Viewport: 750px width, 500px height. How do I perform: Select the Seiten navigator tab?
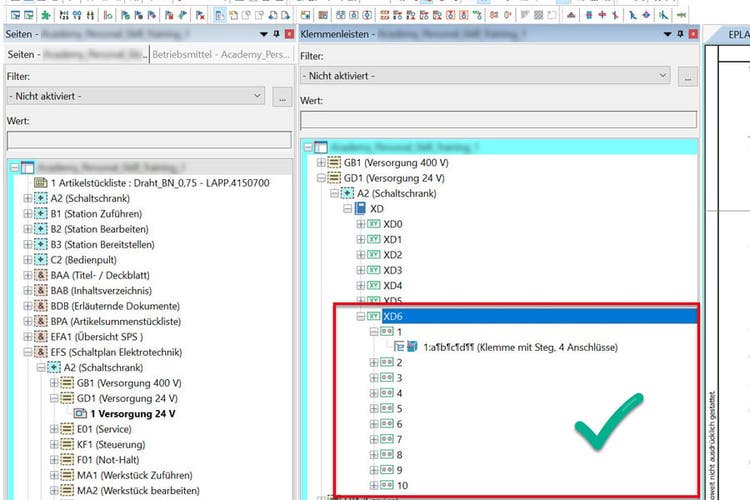pyautogui.click(x=75, y=55)
